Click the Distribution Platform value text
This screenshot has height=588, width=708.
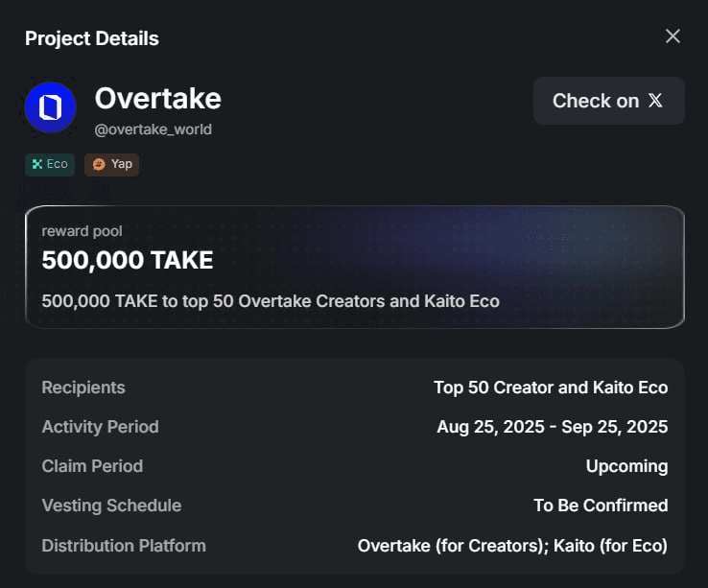512,546
